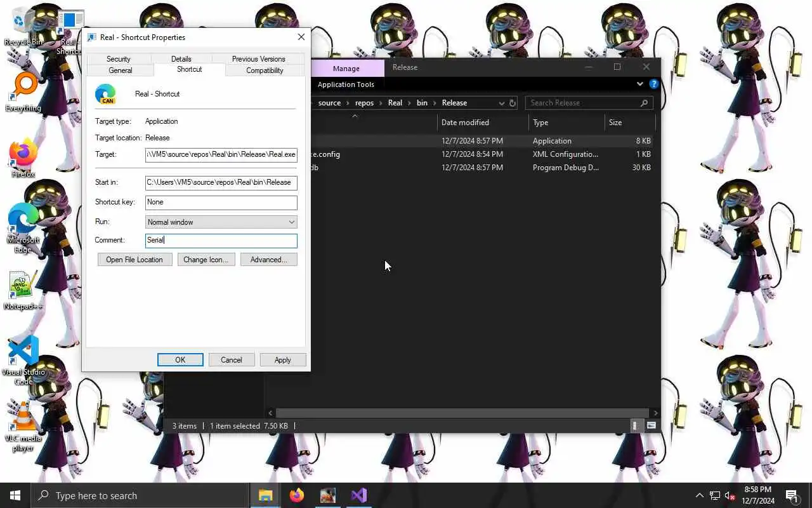Screen dimensions: 812x508
Task: Launch Firefox from the desktop icon
Action: pos(23,159)
